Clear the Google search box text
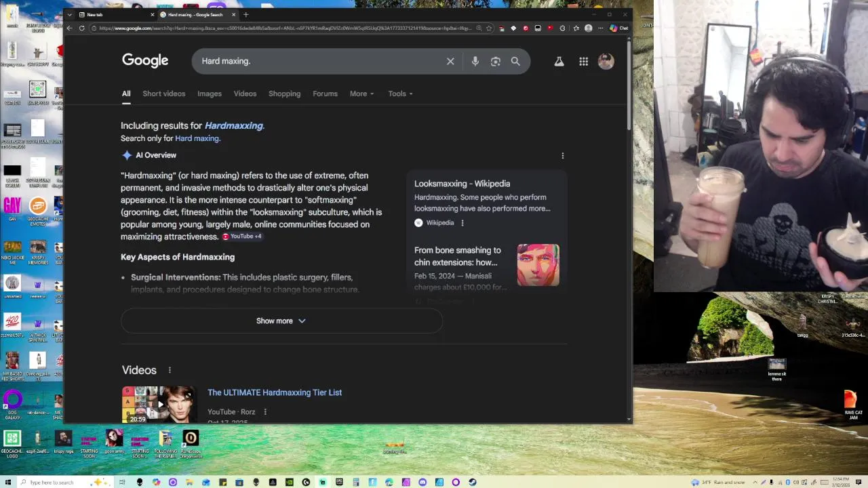Image resolution: width=868 pixels, height=488 pixels. click(450, 61)
